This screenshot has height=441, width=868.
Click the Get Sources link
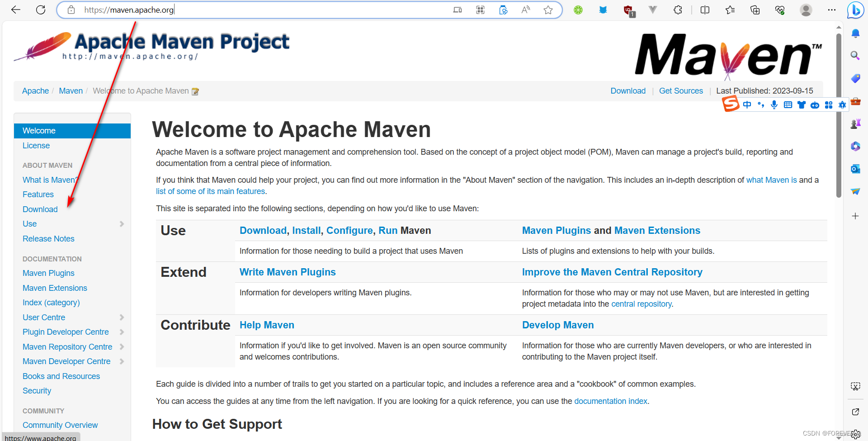(681, 90)
